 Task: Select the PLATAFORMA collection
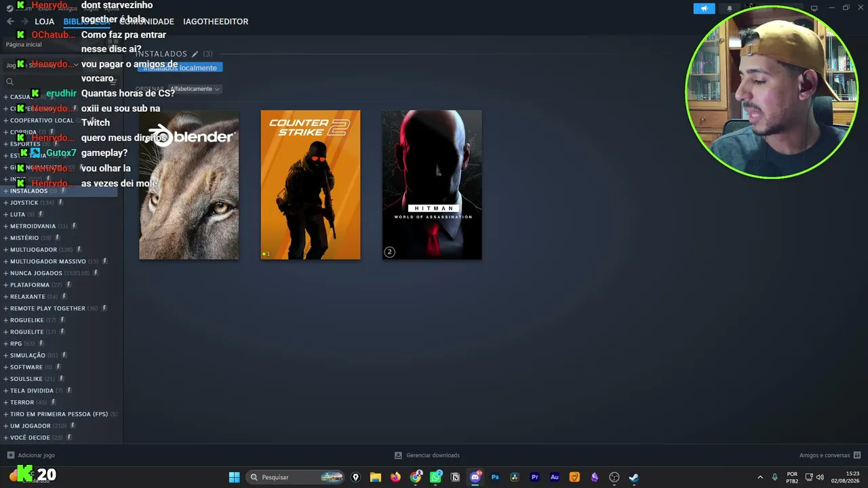pos(30,285)
